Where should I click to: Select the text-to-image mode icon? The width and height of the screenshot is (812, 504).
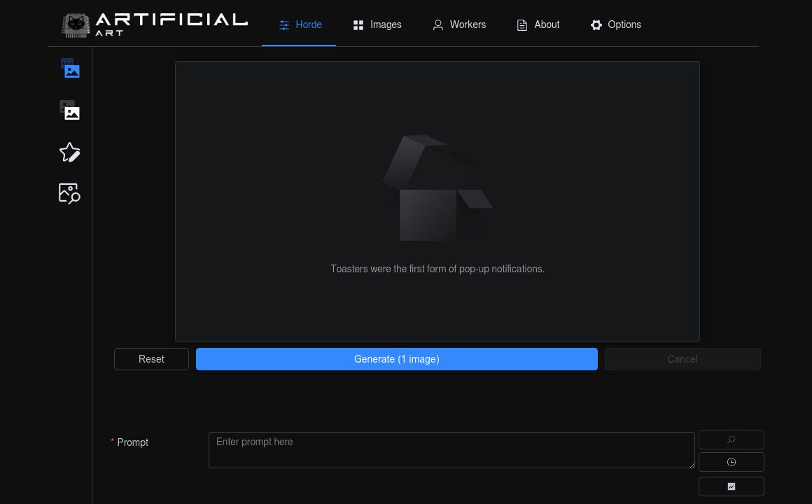click(x=70, y=69)
